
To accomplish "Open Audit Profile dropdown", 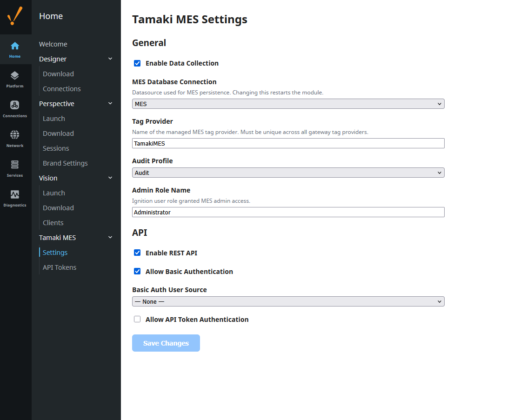I will [288, 173].
